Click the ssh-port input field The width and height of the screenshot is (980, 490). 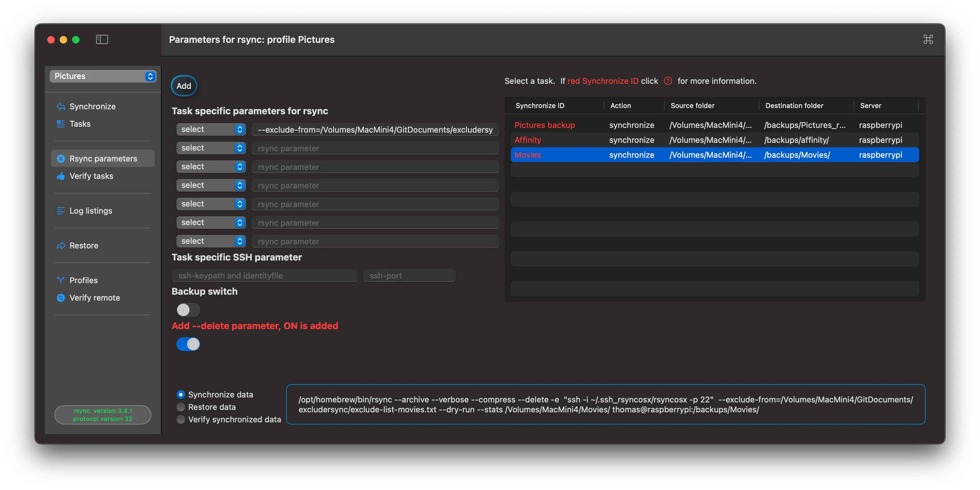coord(409,276)
